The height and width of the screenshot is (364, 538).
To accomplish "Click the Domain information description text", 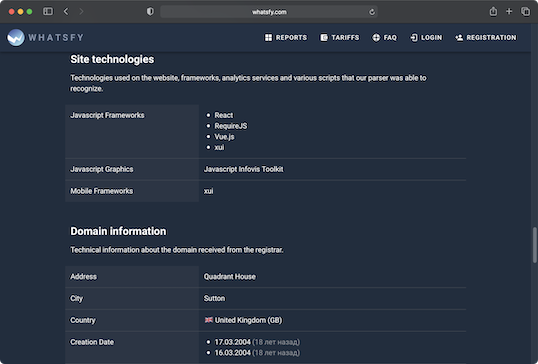I will click(177, 250).
